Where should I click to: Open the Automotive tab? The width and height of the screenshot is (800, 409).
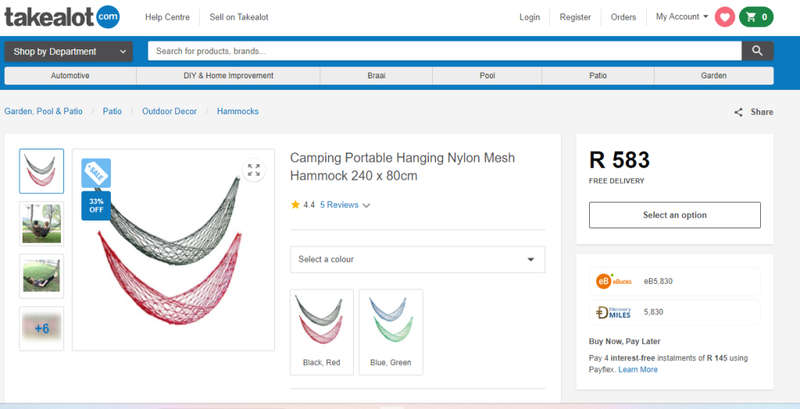click(x=70, y=75)
